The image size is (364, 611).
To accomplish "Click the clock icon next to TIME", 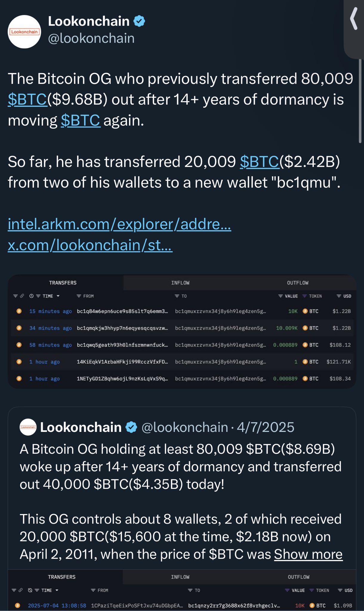I will [31, 296].
